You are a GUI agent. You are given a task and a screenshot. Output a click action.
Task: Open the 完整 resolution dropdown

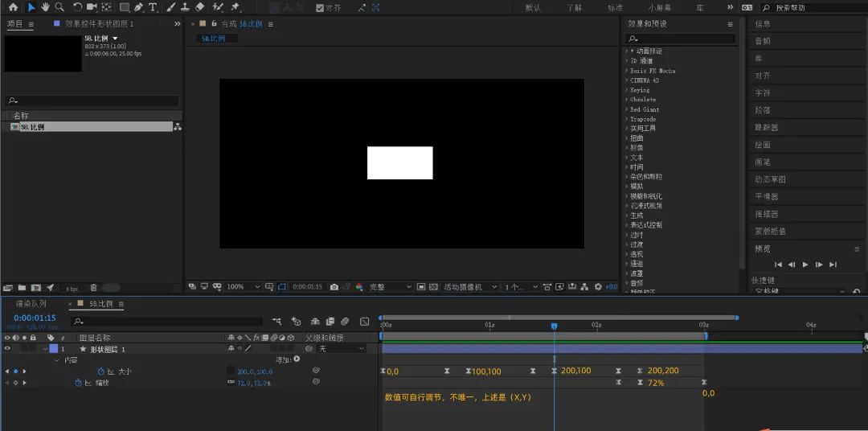391,287
